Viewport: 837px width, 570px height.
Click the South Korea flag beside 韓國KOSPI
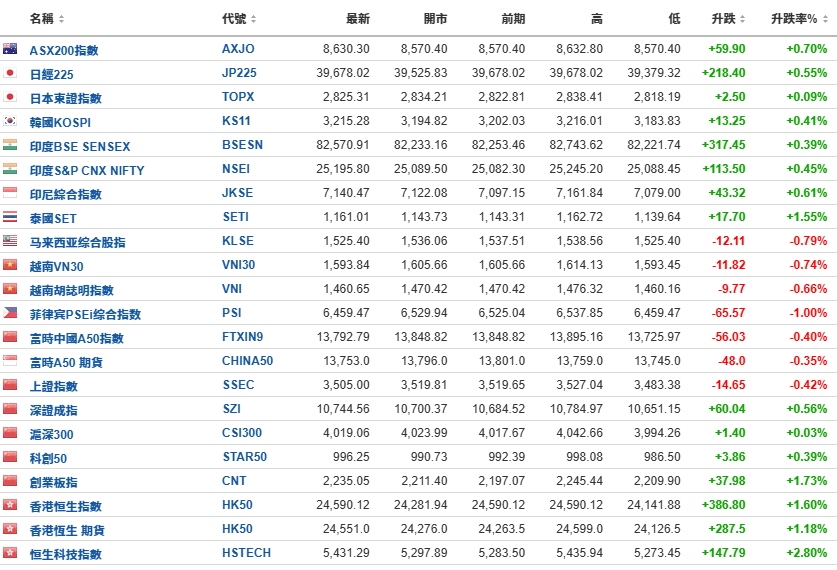click(10, 121)
